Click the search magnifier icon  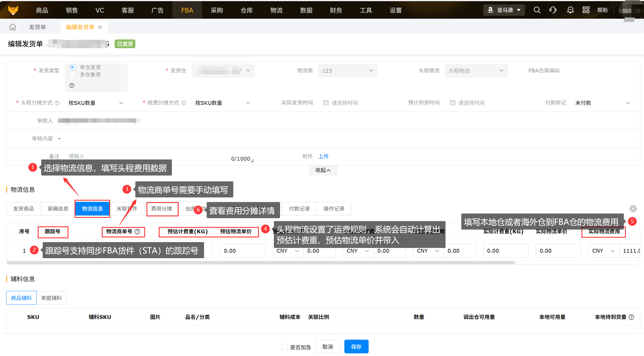[x=537, y=10]
